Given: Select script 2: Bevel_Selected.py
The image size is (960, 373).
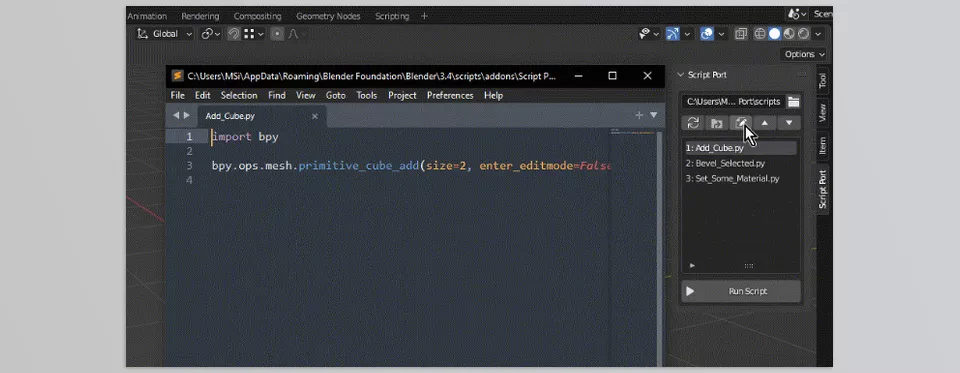Looking at the screenshot, I should 741,164.
